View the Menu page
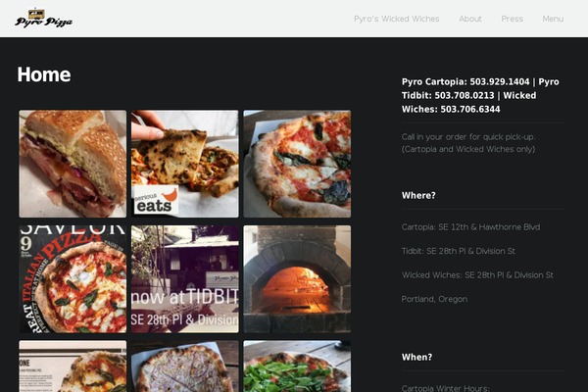The image size is (588, 392). pyautogui.click(x=553, y=19)
